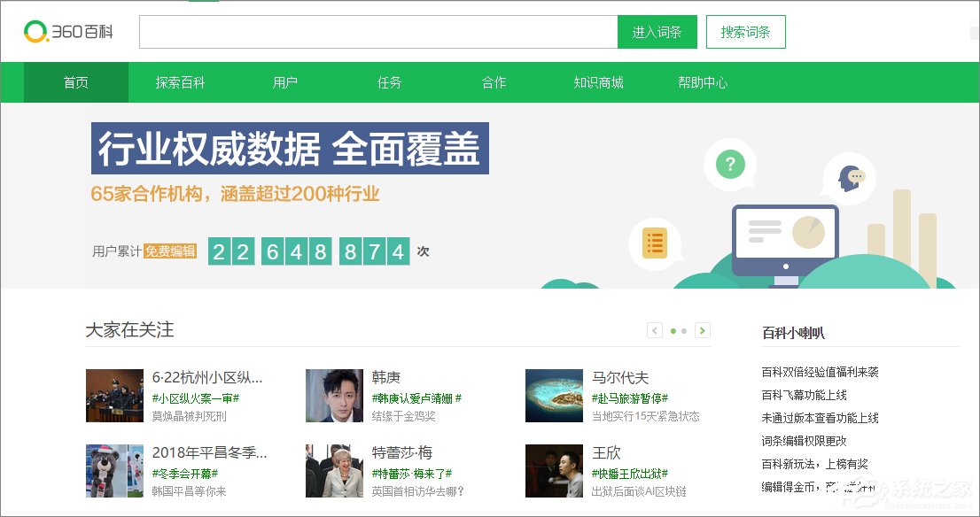Image resolution: width=980 pixels, height=517 pixels.
Task: Click the #快播王欣出狱# tag
Action: click(x=630, y=474)
